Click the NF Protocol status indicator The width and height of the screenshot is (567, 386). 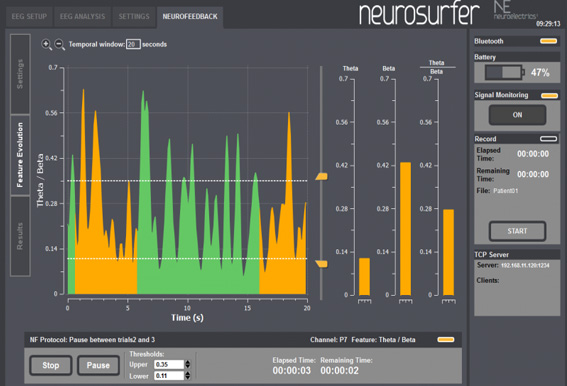pos(446,339)
